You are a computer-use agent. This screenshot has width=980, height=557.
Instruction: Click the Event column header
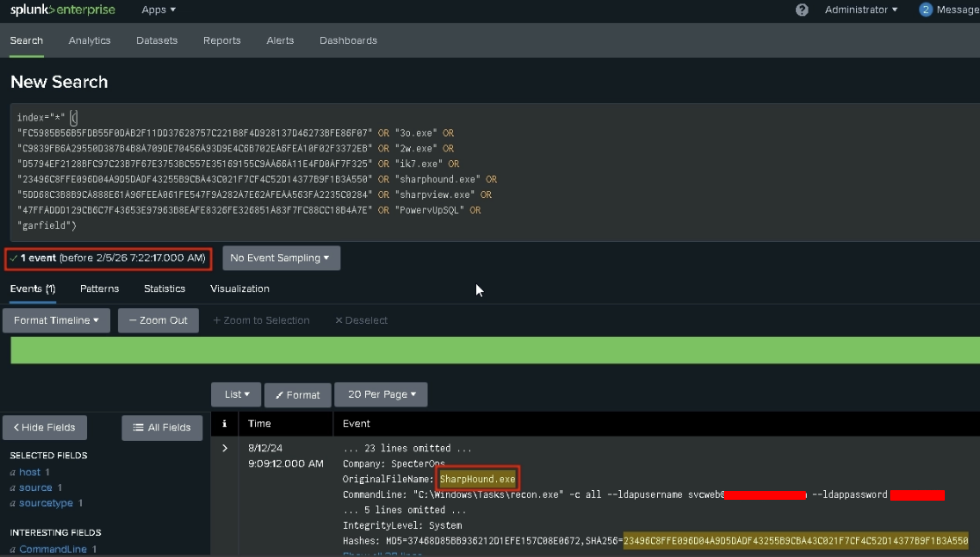(x=356, y=424)
